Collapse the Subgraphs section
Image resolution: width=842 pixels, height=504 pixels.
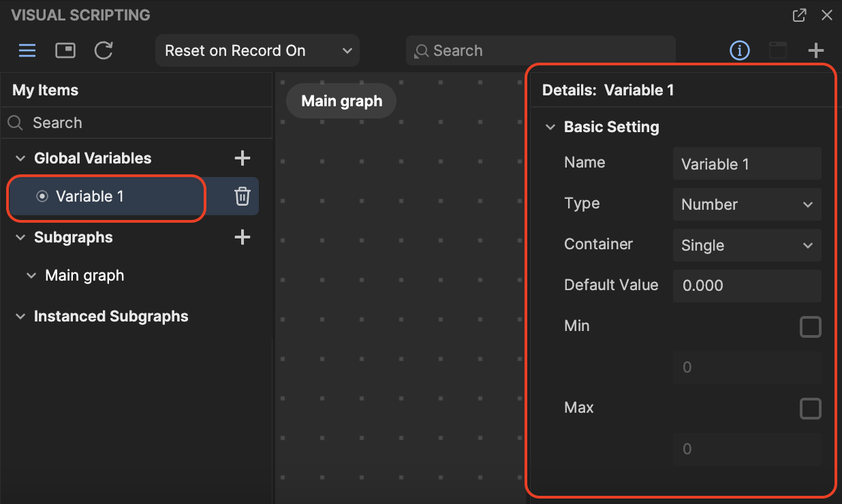click(x=20, y=238)
